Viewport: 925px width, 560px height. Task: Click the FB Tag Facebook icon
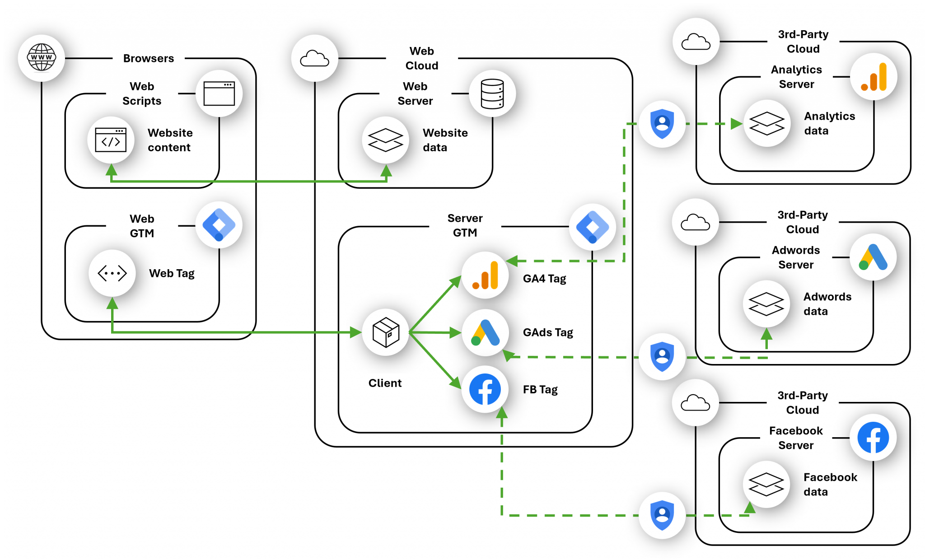485,389
